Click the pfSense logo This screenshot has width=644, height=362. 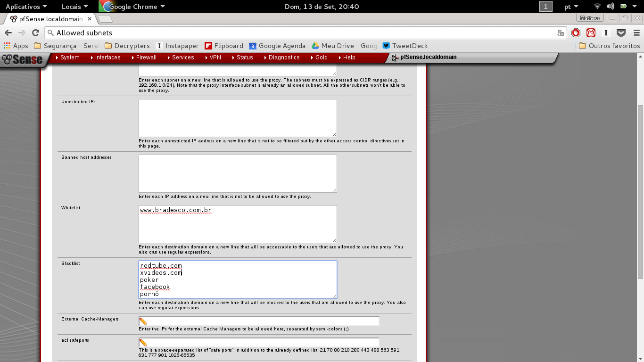[x=22, y=59]
